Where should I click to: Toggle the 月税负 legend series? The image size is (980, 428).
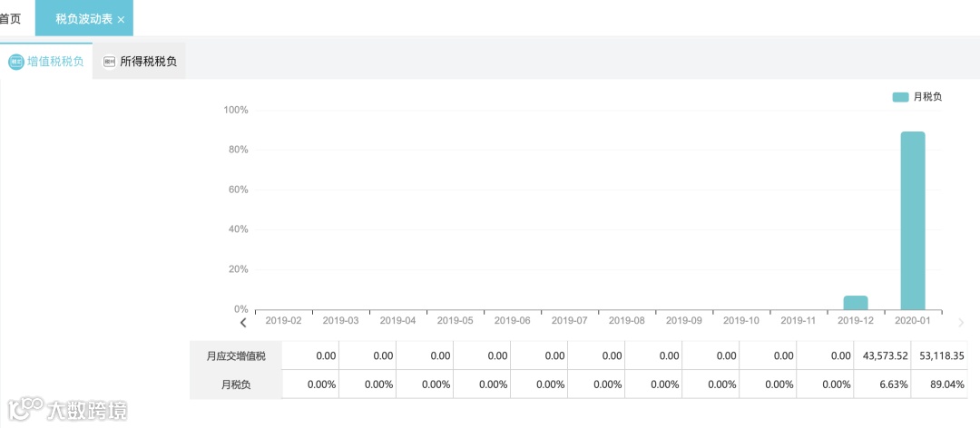tap(917, 97)
